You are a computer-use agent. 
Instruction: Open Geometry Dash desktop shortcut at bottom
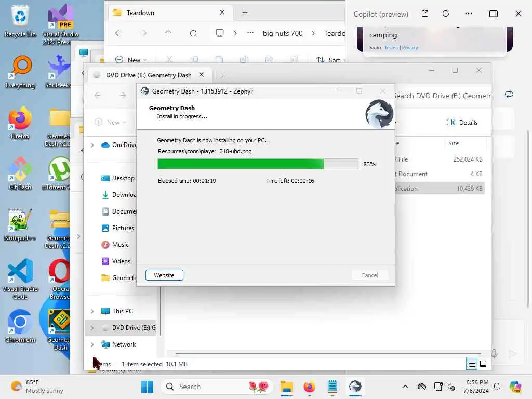58,330
